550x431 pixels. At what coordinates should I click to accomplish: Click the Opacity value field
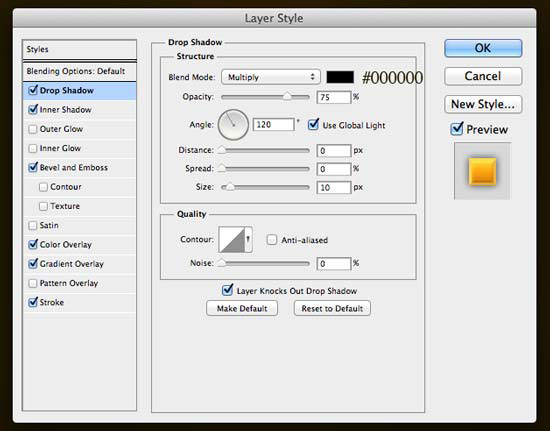tap(334, 97)
